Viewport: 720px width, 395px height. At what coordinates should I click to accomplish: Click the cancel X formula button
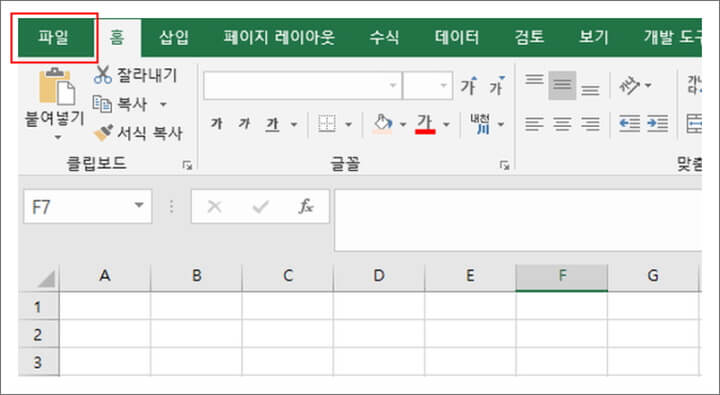pos(214,207)
